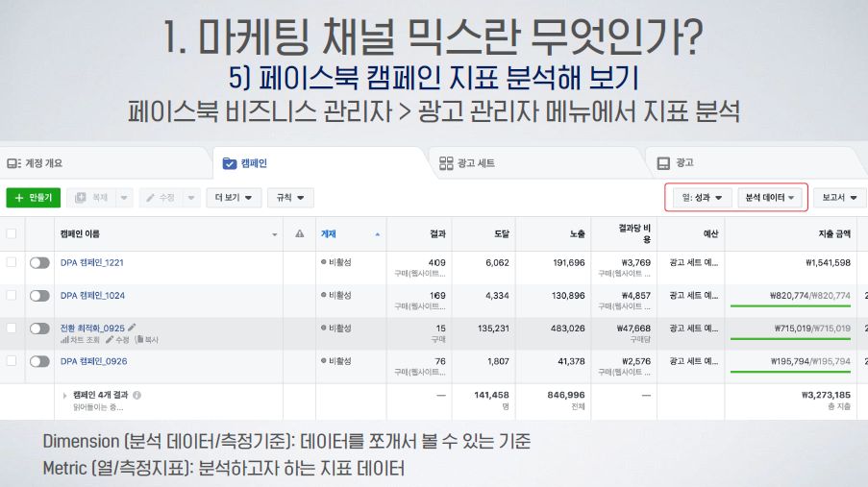Click the 지출 금액 column header
The height and width of the screenshot is (487, 868).
[792, 234]
